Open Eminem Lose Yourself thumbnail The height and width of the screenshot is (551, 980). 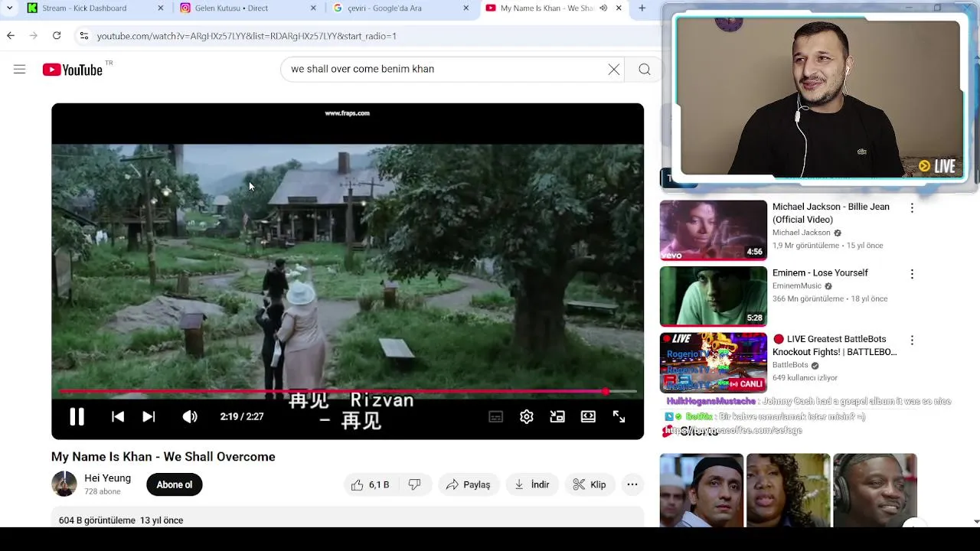(x=714, y=296)
